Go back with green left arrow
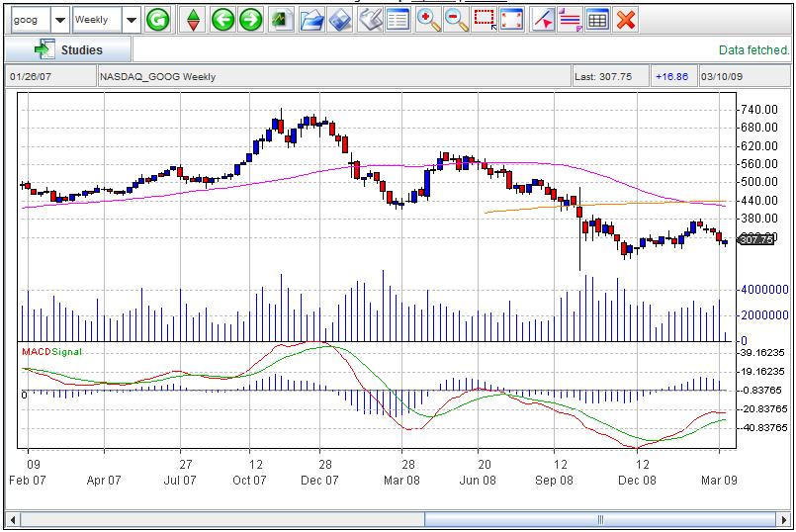 tap(222, 20)
